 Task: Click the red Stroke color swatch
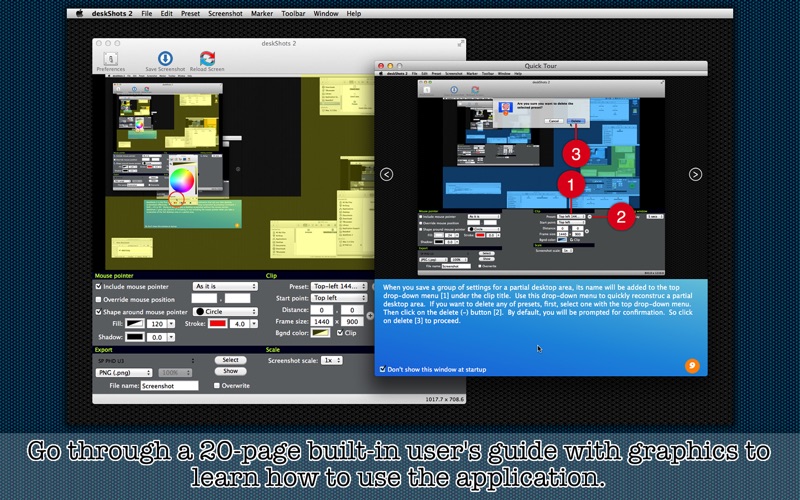coord(217,324)
